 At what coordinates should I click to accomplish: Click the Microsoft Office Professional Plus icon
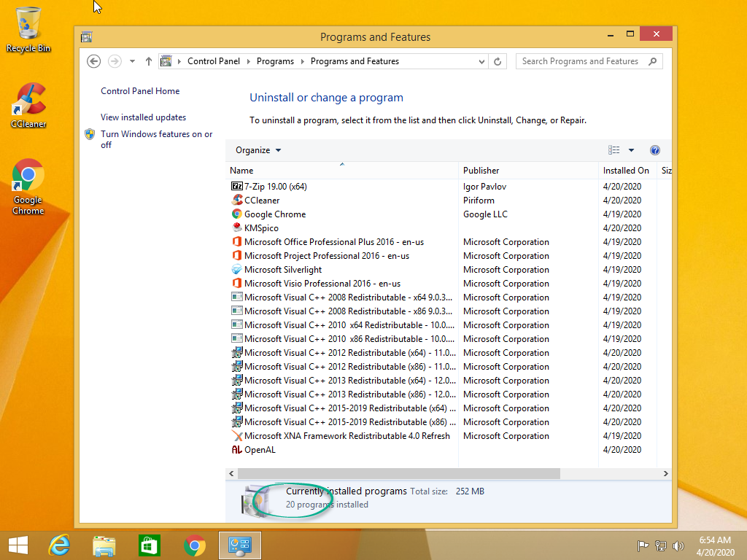point(237,242)
